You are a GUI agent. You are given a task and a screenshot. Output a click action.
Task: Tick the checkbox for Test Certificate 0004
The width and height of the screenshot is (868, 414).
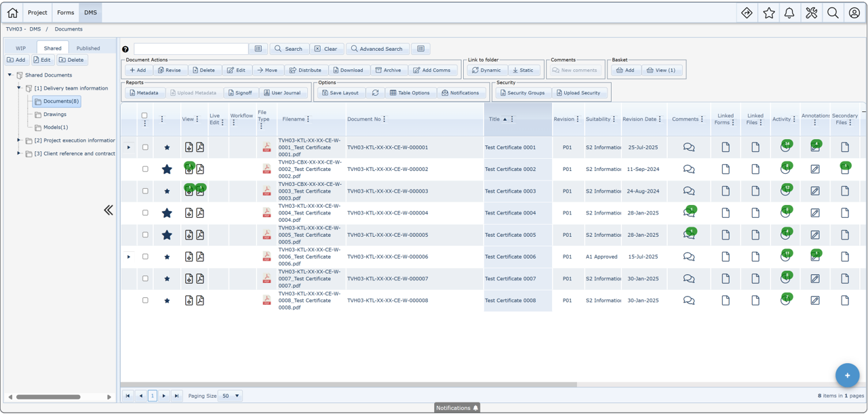[145, 213]
